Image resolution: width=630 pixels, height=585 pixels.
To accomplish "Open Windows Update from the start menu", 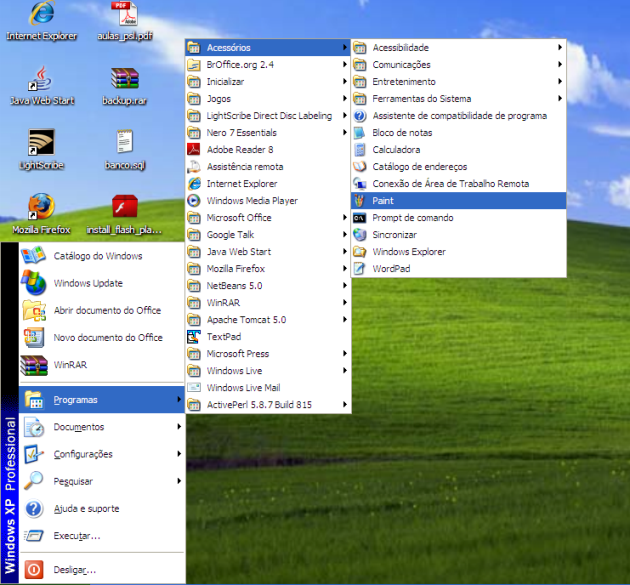I will point(88,283).
